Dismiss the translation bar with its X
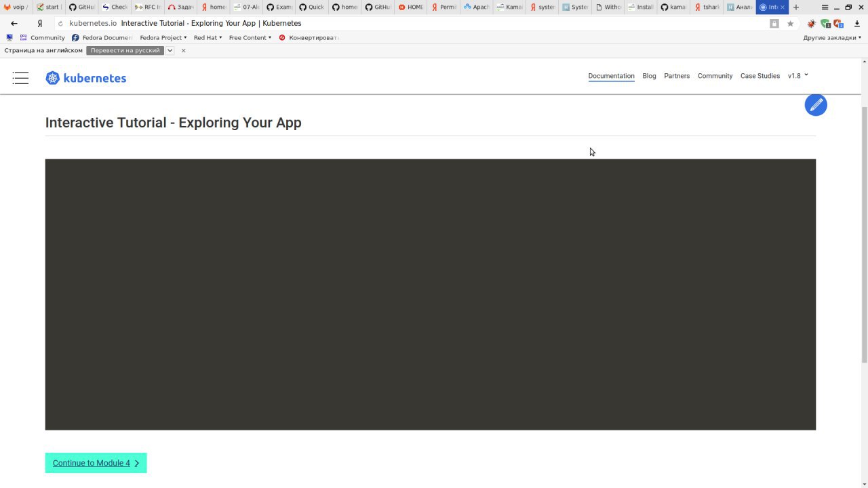Image resolution: width=868 pixels, height=488 pixels. (x=183, y=50)
